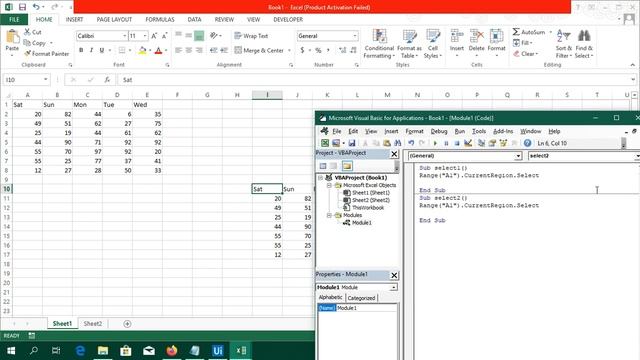Click the Find binoculars icon in VBA toolbar
Screen dimensions: 640x360
click(x=397, y=143)
